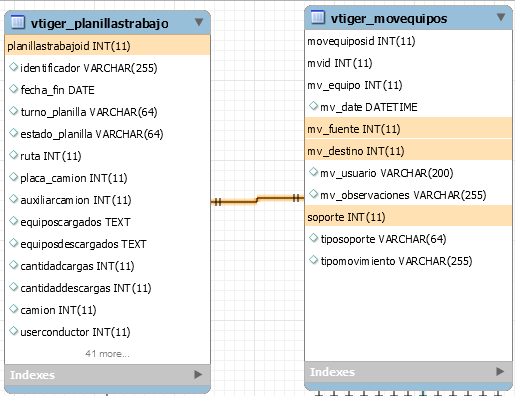Viewport: 515px width, 396px height.
Task: Select the highlighted mv_destino INT(11) column
Action: [408, 149]
